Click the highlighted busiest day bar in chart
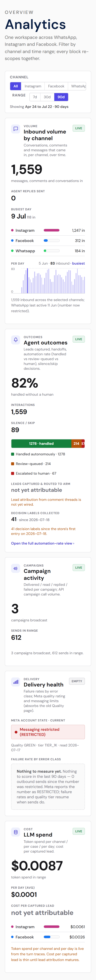The height and width of the screenshot is (980, 96). tap(27, 281)
